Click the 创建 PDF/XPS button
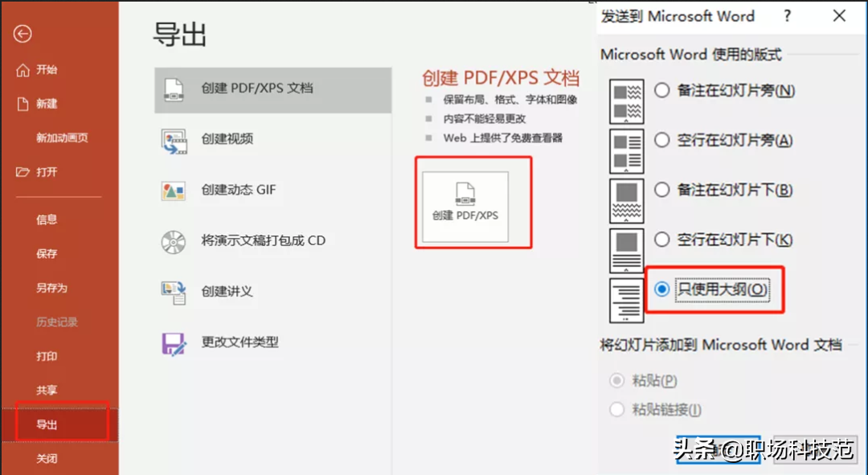 pyautogui.click(x=465, y=207)
